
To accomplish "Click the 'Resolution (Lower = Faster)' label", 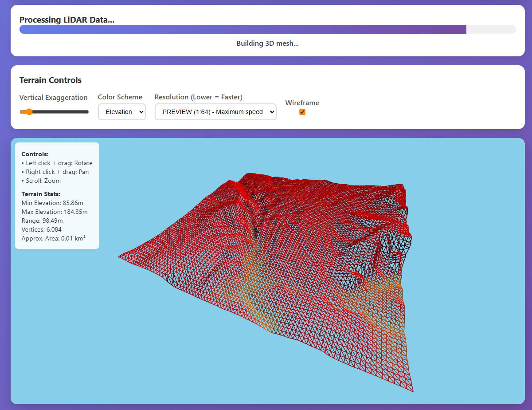I will pos(198,97).
